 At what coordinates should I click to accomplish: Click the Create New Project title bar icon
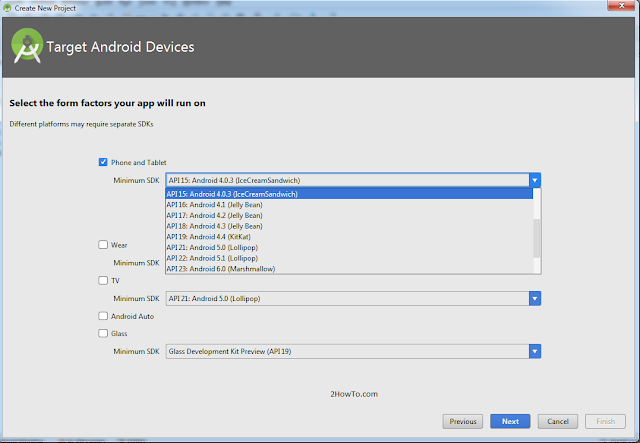[7, 8]
